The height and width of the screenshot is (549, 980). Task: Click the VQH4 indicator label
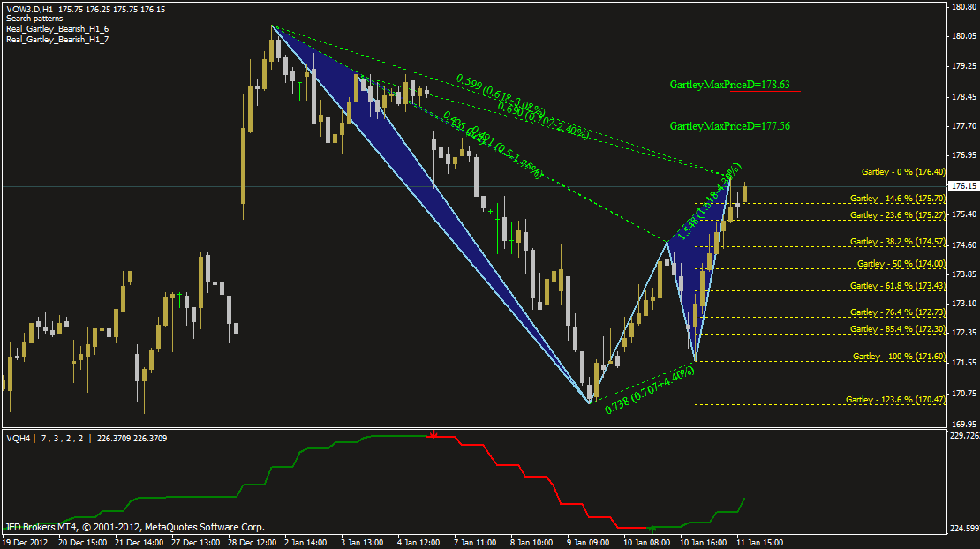click(19, 439)
